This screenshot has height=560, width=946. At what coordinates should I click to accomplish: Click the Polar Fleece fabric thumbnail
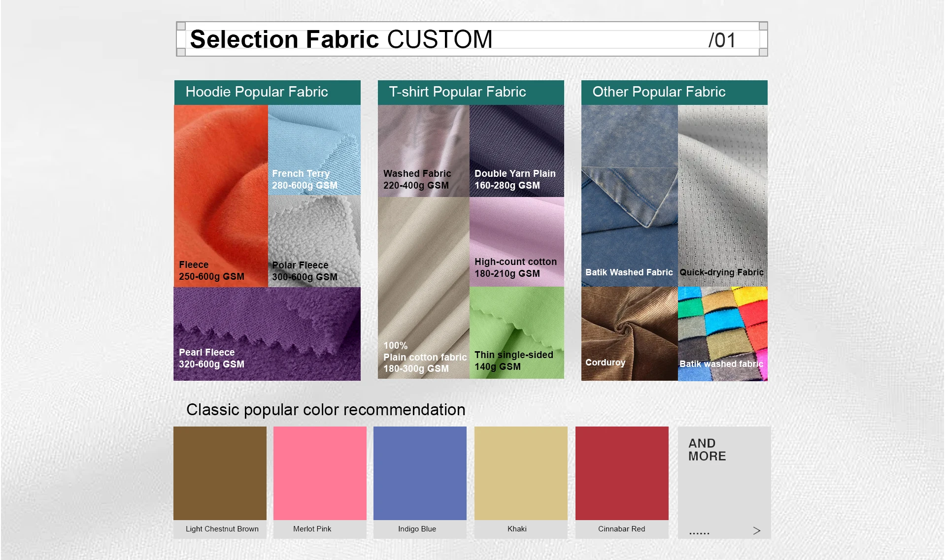point(314,241)
